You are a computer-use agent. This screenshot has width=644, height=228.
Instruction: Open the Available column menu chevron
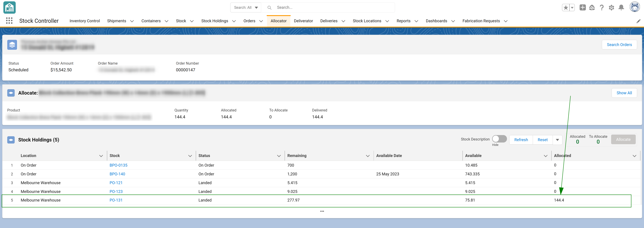(x=546, y=156)
